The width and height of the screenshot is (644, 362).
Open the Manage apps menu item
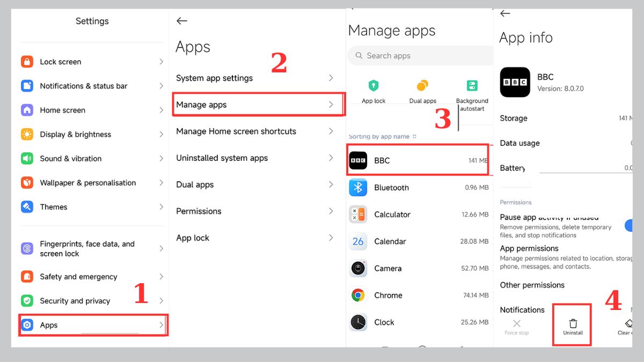pyautogui.click(x=258, y=104)
